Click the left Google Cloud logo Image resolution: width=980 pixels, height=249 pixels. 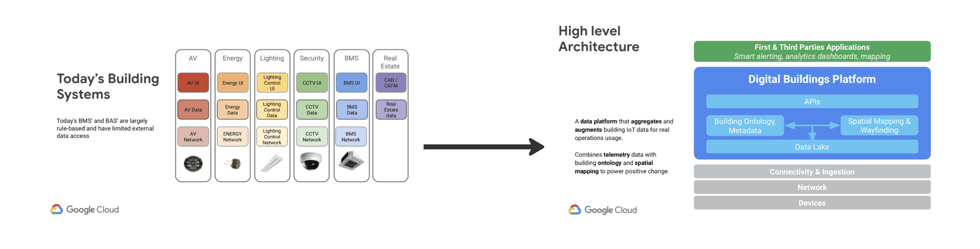pyautogui.click(x=85, y=209)
